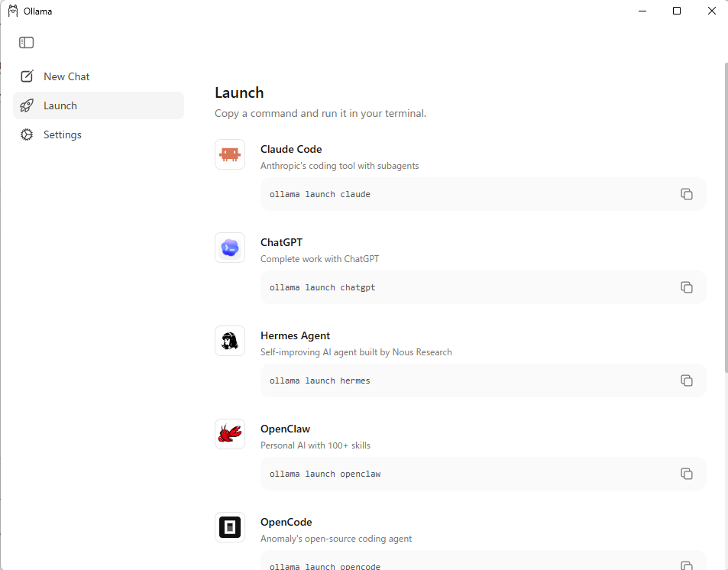Click the ChatGPT title
This screenshot has height=570, width=728.
point(281,242)
